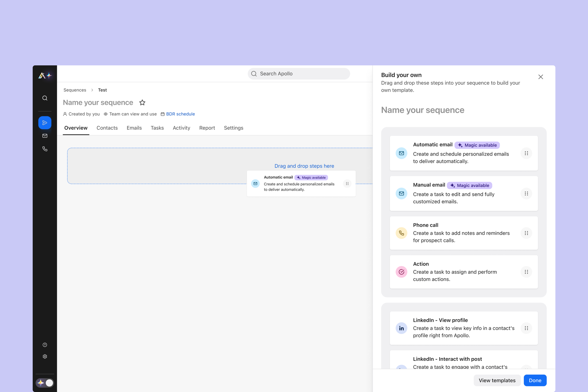The height and width of the screenshot is (392, 588).
Task: Open the sidebar search icon
Action: point(45,98)
